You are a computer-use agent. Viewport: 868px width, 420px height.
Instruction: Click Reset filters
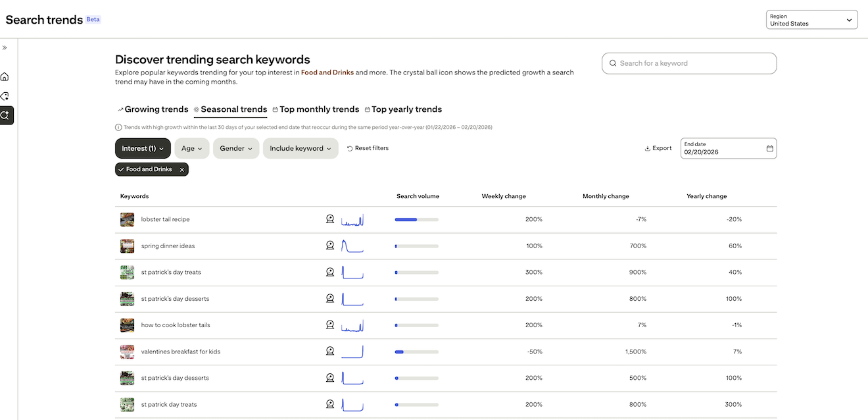368,149
